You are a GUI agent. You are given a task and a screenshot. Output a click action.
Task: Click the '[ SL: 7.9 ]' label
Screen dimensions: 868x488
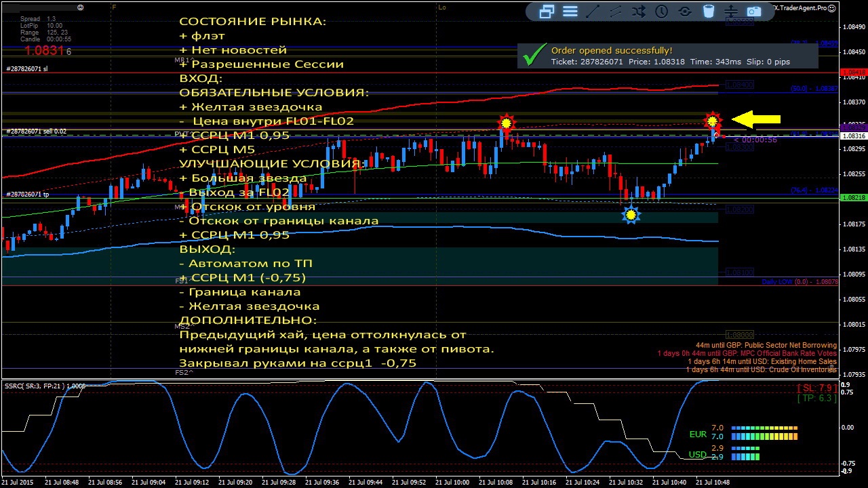816,388
